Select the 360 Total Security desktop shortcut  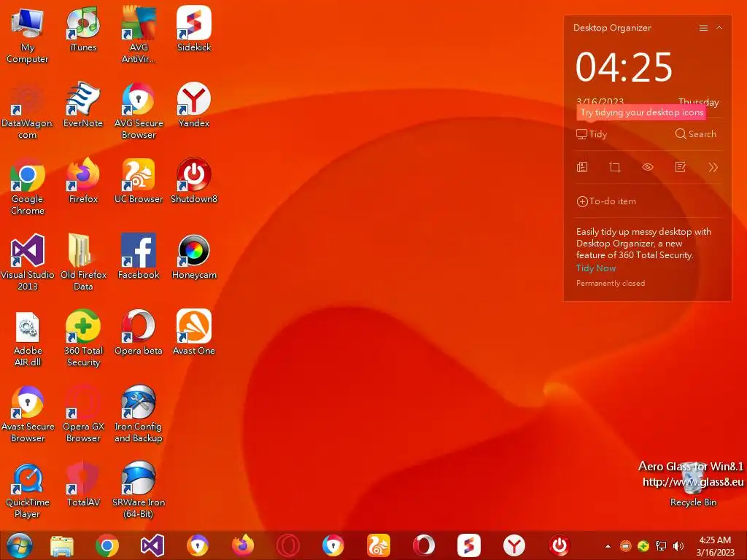click(83, 338)
